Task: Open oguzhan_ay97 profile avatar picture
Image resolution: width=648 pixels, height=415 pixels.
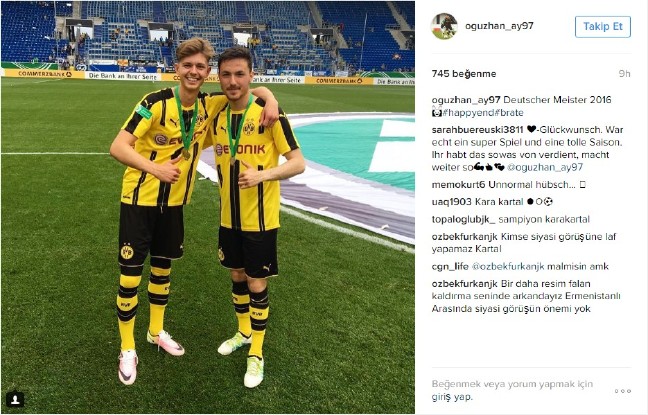Action: click(444, 26)
